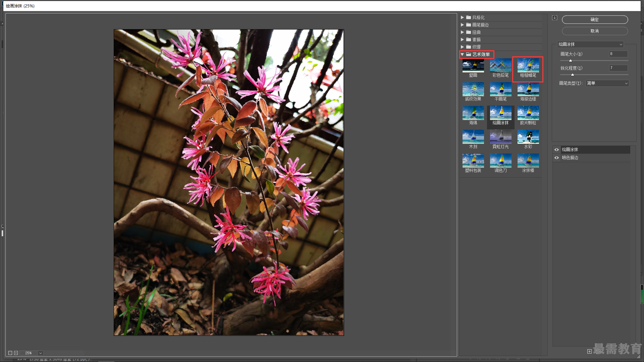Collapse the filter thumbnails panel with the double-arrow icon
644x362 pixels.
pos(554,18)
